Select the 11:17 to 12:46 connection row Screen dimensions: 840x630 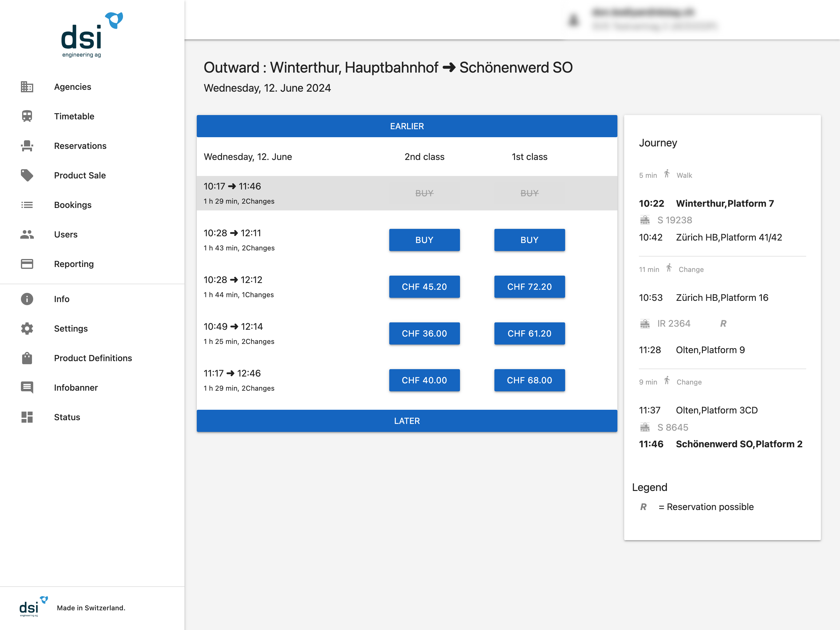266,380
